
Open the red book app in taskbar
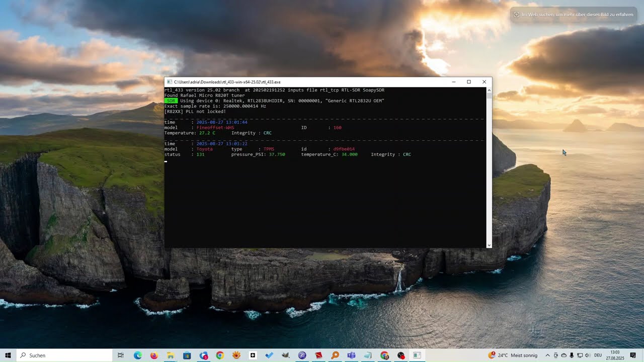[x=318, y=355]
